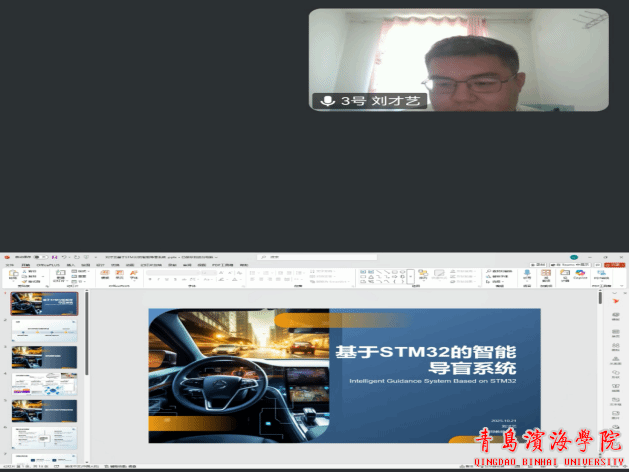This screenshot has height=472, width=630.
Task: Click the Find button in editing group
Action: point(497,271)
